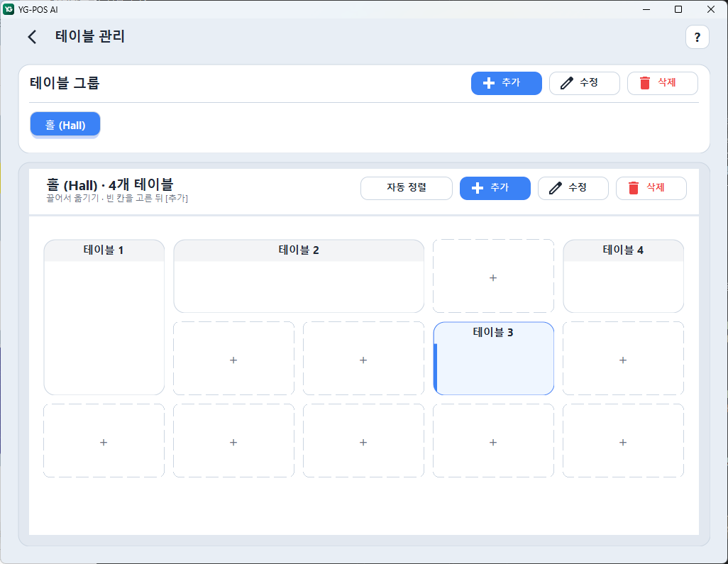Select 테이블 3 card
728x564 pixels.
pyautogui.click(x=493, y=358)
